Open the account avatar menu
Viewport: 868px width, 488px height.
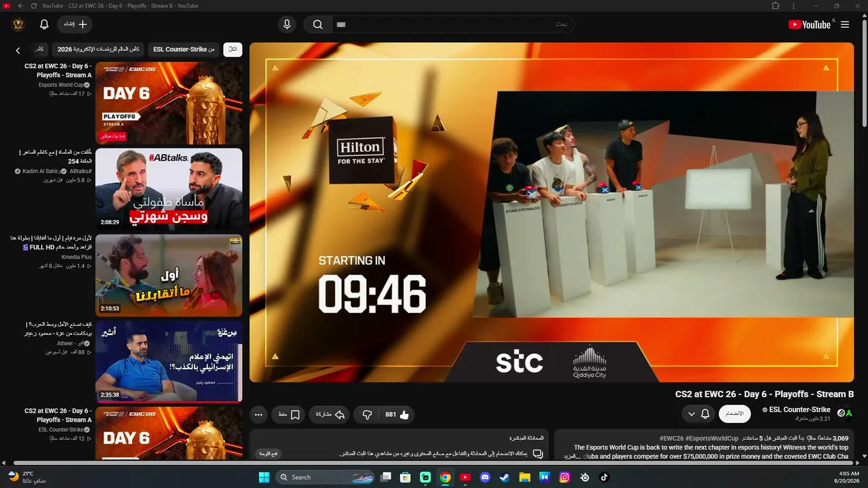tap(18, 24)
